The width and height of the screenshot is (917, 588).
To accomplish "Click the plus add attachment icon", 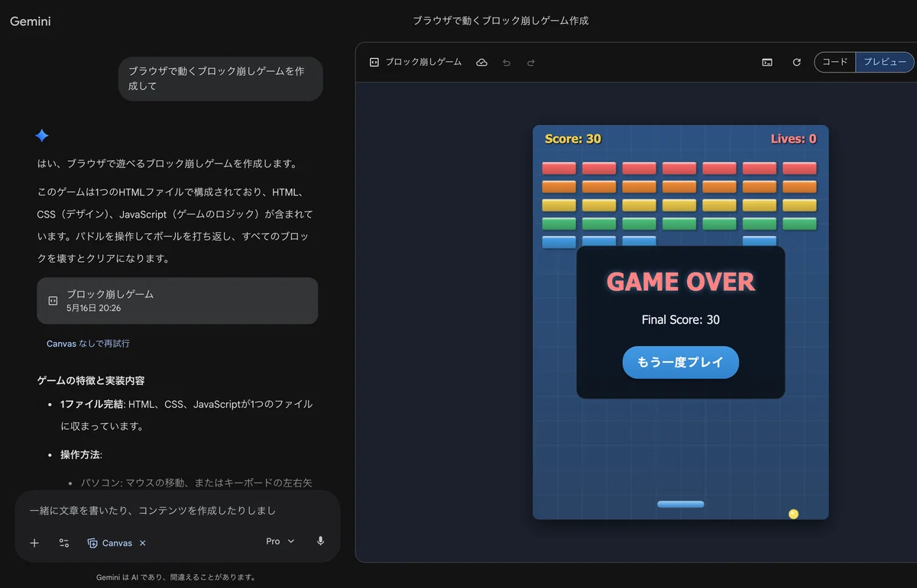I will [34, 543].
